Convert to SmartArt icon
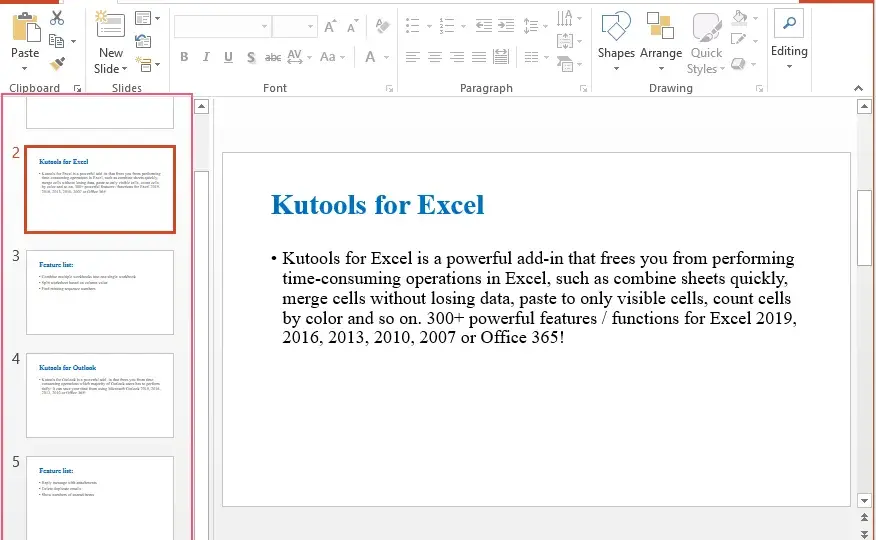This screenshot has width=876, height=540. [x=565, y=64]
